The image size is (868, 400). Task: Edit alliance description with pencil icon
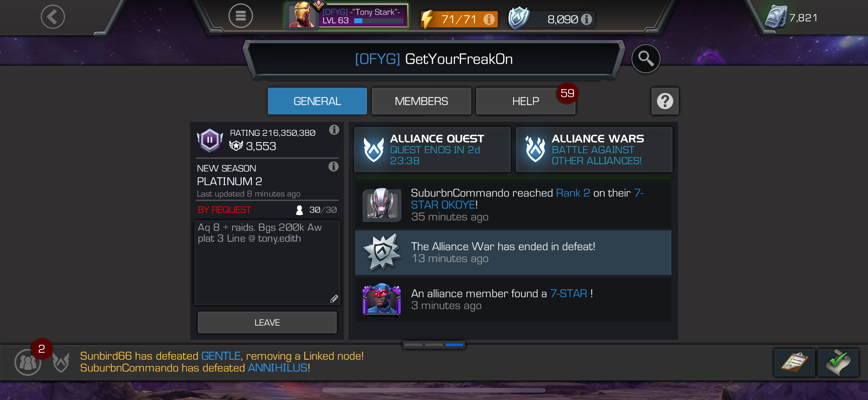pyautogui.click(x=334, y=299)
